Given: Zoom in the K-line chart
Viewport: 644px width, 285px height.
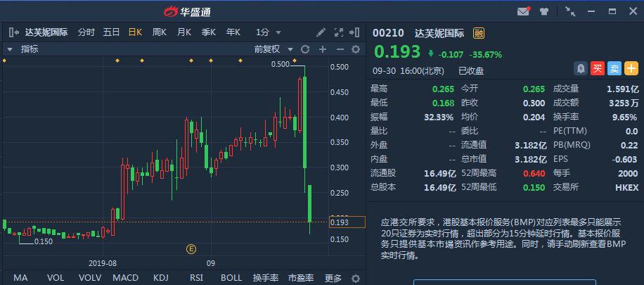Looking at the screenshot, I should [x=323, y=49].
